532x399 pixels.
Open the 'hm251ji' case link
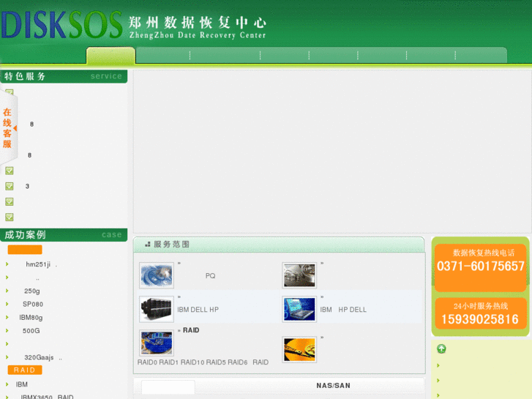(38, 264)
